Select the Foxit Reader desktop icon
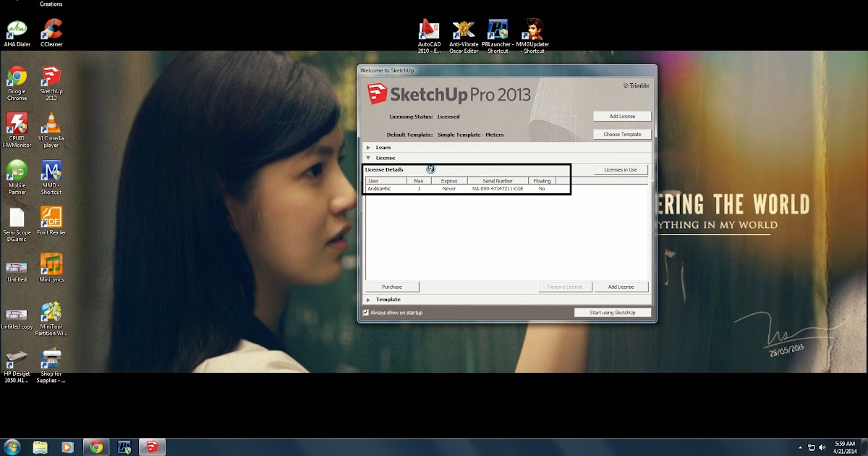The height and width of the screenshot is (456, 868). point(51,221)
